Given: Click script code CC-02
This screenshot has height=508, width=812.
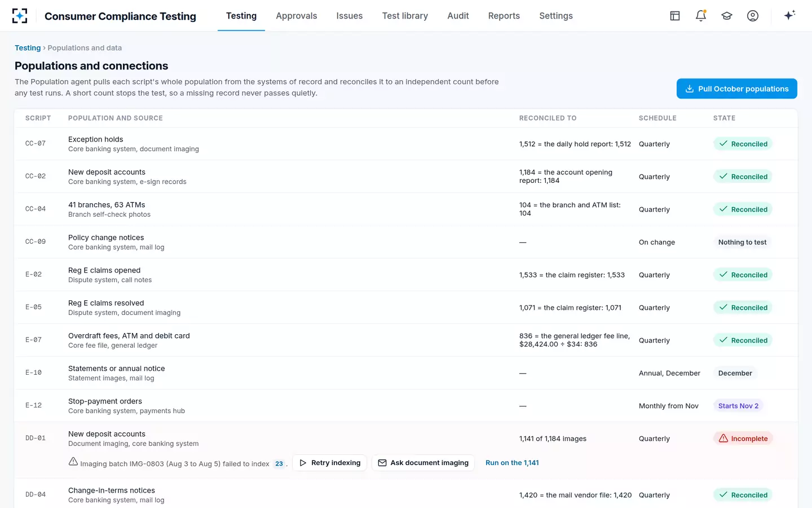Looking at the screenshot, I should tap(36, 176).
